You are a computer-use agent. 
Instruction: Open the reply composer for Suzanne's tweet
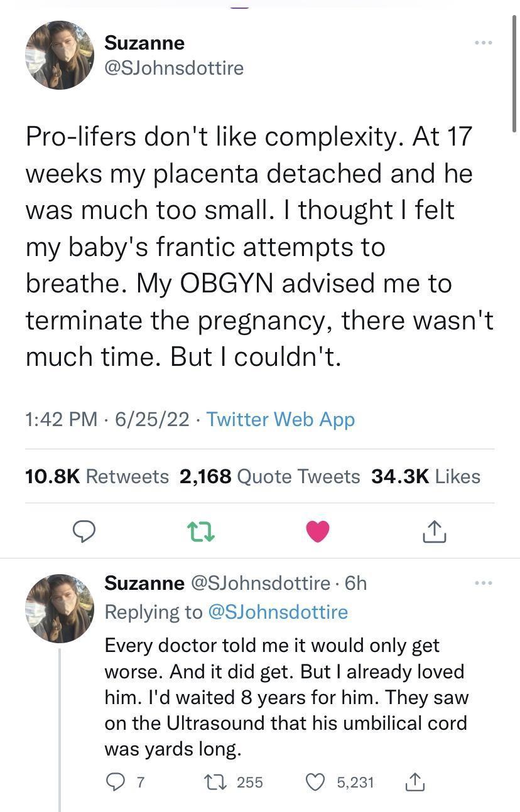click(85, 531)
